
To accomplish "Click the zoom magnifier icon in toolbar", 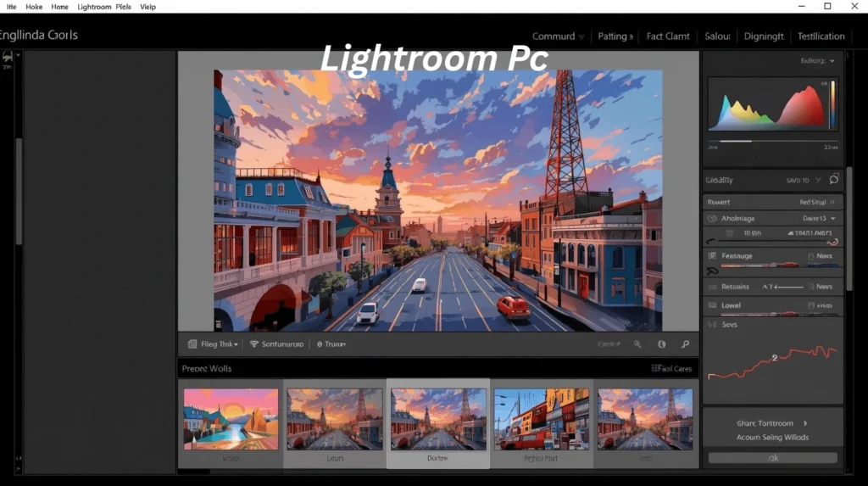I will click(x=637, y=344).
